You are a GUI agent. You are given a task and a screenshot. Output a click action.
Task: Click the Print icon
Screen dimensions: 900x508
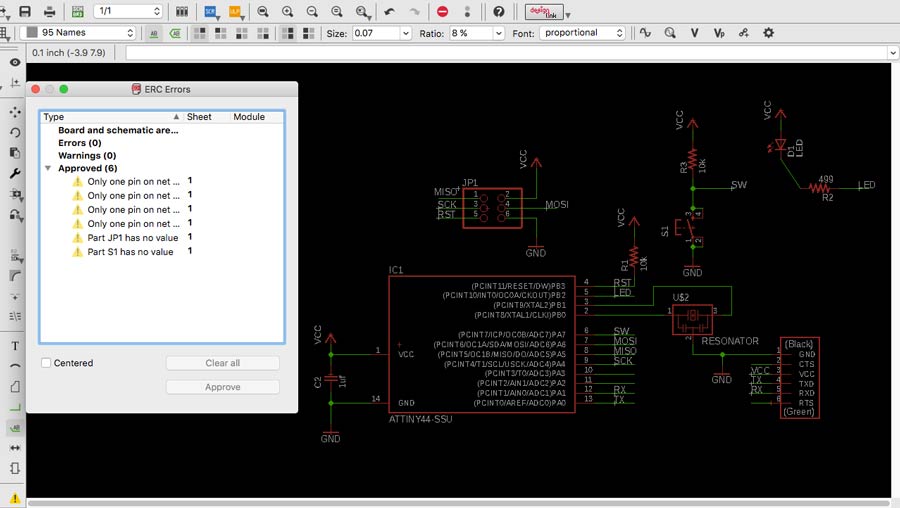(51, 11)
